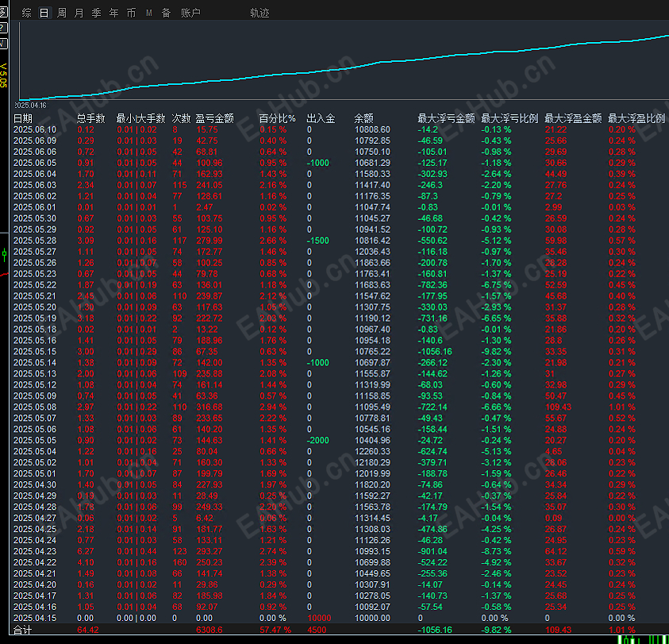669x644 pixels.
Task: Click the 次数 column header
Action: [181, 118]
